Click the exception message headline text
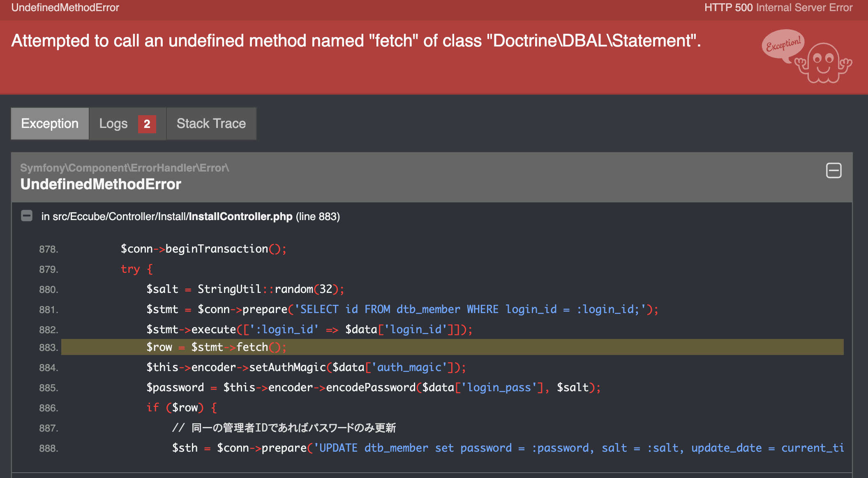The image size is (868, 478). coord(356,41)
